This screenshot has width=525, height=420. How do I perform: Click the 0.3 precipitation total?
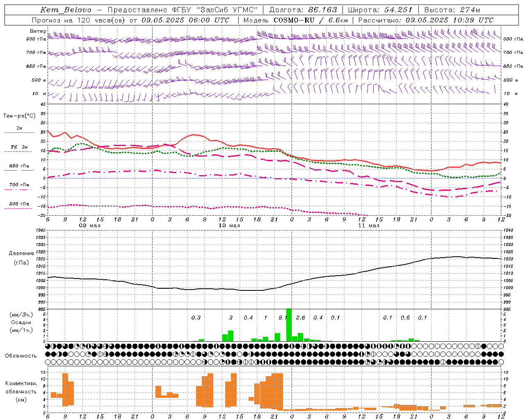(196, 317)
